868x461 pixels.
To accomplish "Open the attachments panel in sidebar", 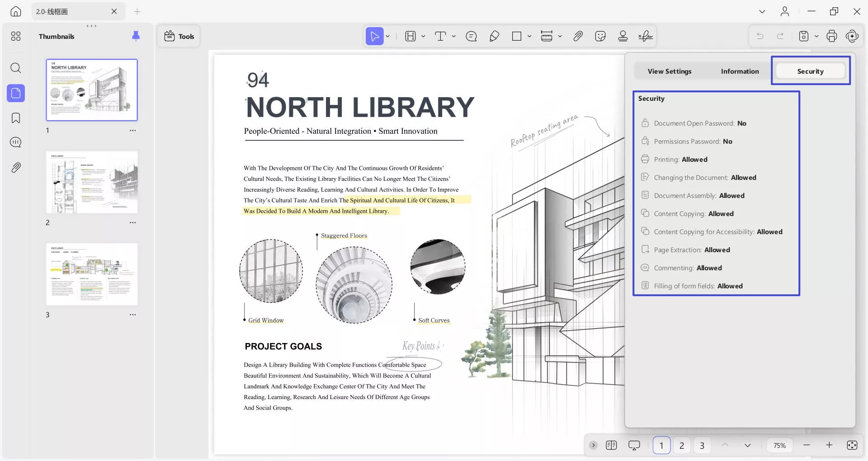I will pos(16,168).
